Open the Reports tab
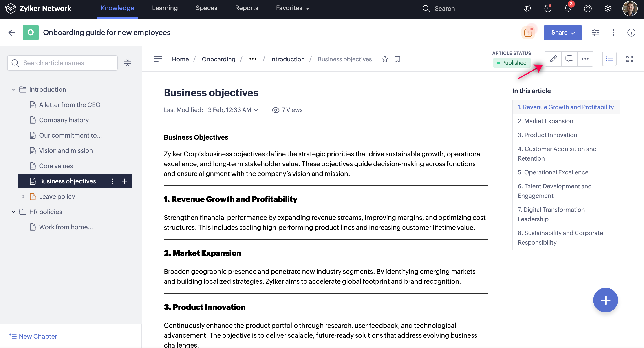 pyautogui.click(x=246, y=8)
